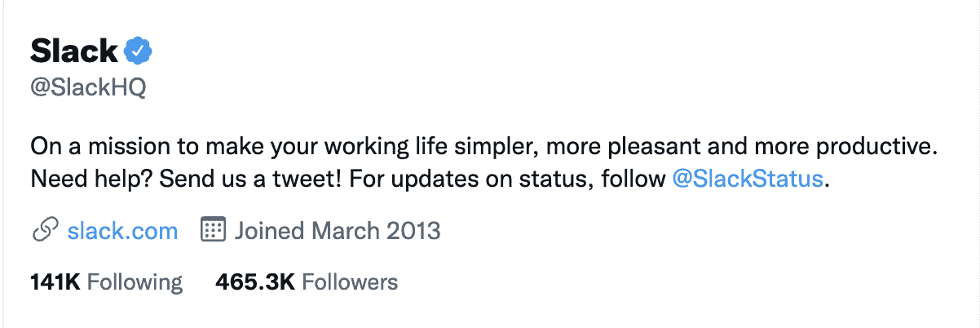Click the 141K following count number
Screen dimensions: 980x328
(55, 282)
